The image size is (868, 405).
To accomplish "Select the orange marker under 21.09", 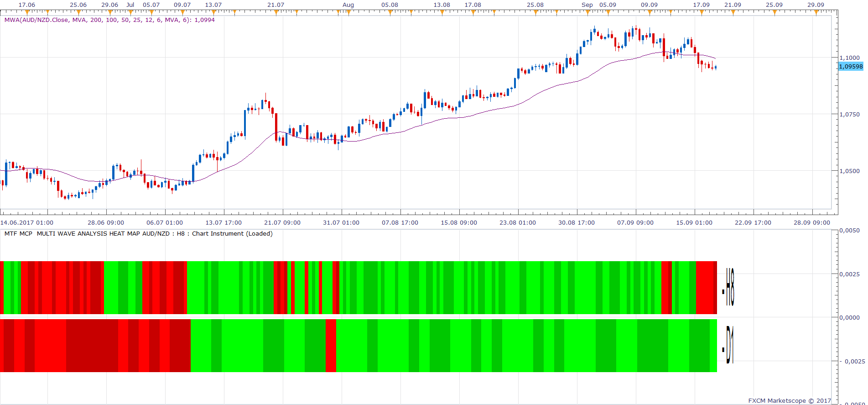I will (x=733, y=12).
